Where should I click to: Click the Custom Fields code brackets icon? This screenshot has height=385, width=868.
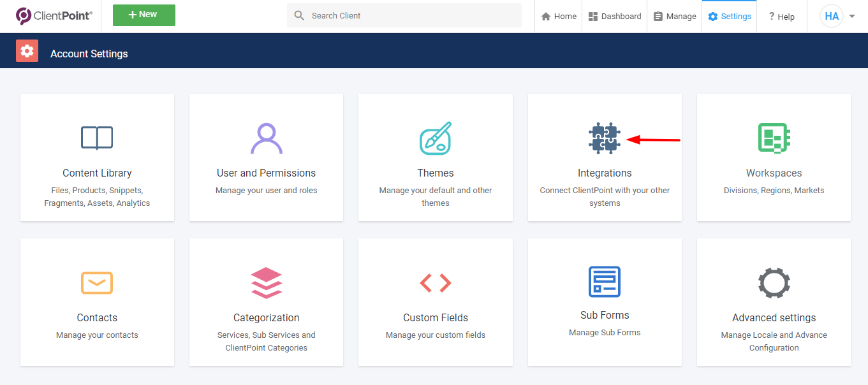(436, 282)
